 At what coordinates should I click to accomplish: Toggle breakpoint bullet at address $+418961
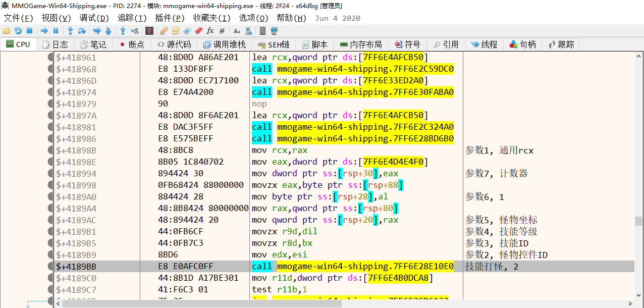[x=50, y=58]
